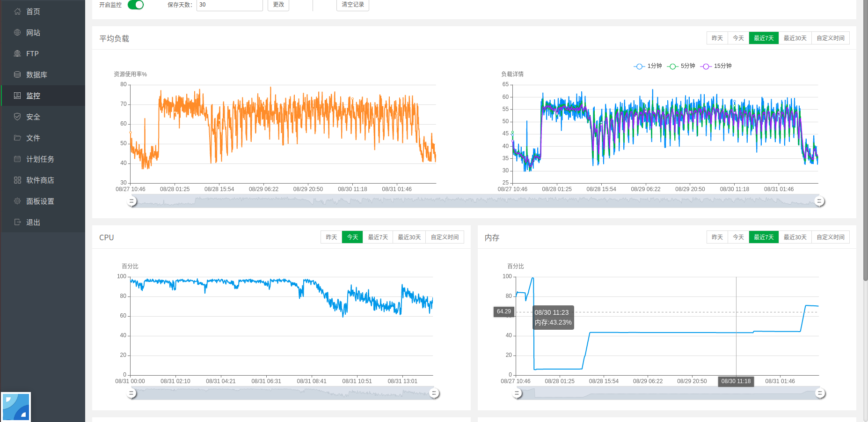868x422 pixels.
Task: Click left zoom handle of 平均负载 chart
Action: point(131,201)
